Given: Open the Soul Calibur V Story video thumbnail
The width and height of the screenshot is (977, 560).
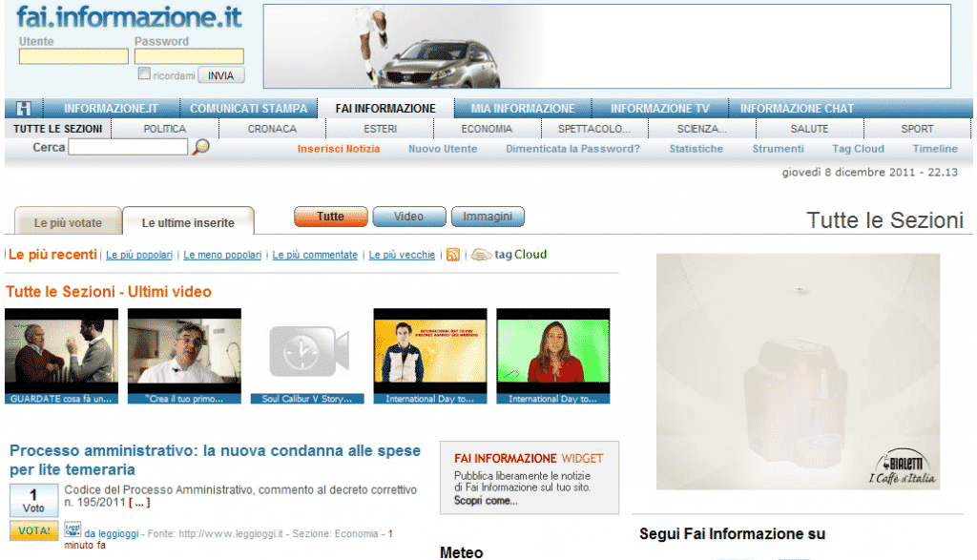Looking at the screenshot, I should (307, 356).
